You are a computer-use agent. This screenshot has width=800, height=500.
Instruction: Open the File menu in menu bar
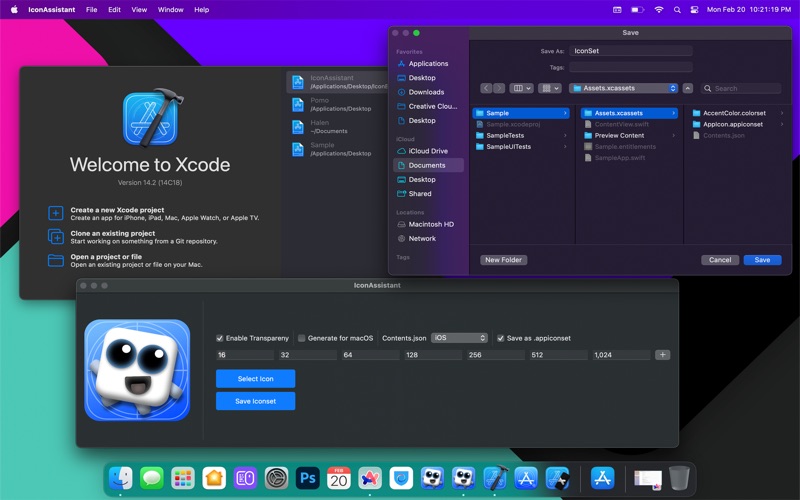pos(91,9)
